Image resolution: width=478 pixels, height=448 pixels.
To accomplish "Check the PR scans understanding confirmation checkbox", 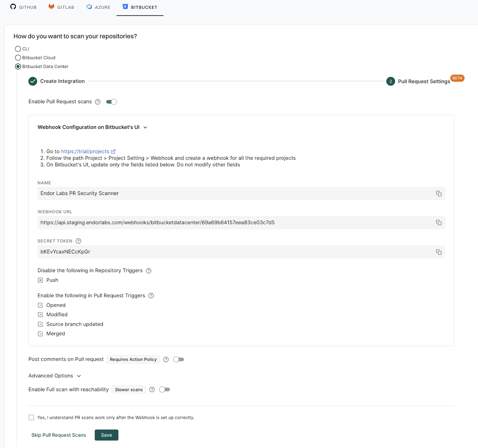I will (32, 417).
